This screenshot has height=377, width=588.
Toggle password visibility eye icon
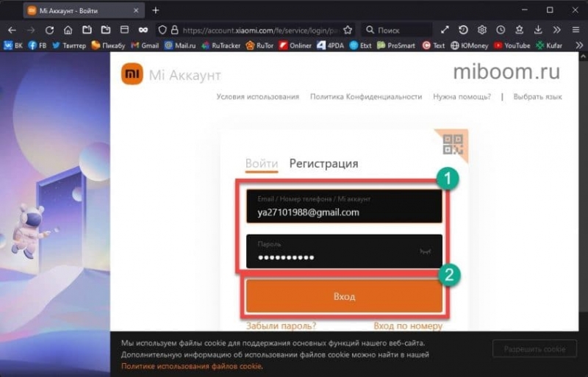tap(426, 251)
